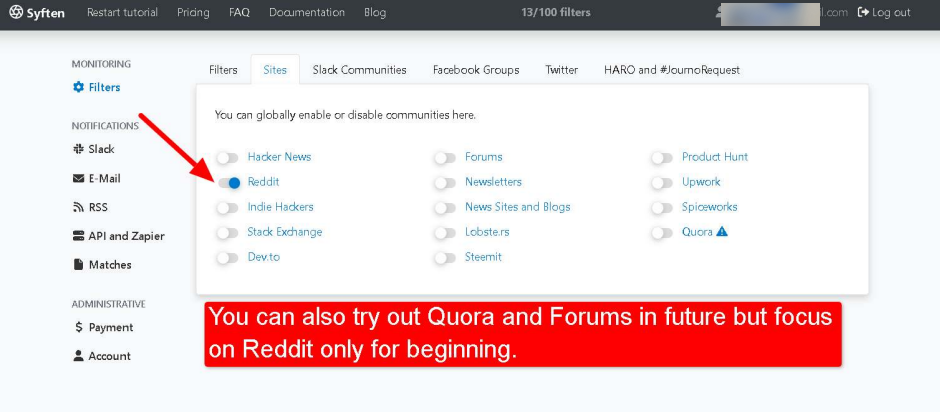Screen dimensions: 940x412
Task: Click the Payment dollar icon
Action: (x=79, y=327)
